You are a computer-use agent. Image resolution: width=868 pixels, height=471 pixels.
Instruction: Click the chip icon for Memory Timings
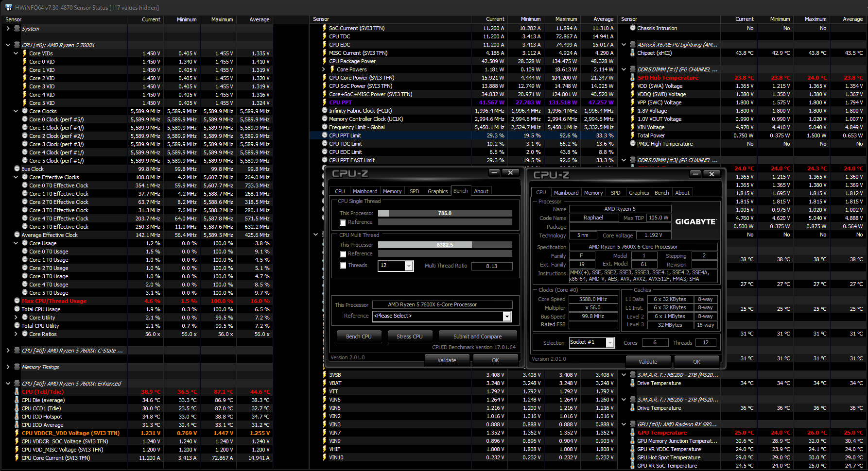[x=17, y=367]
